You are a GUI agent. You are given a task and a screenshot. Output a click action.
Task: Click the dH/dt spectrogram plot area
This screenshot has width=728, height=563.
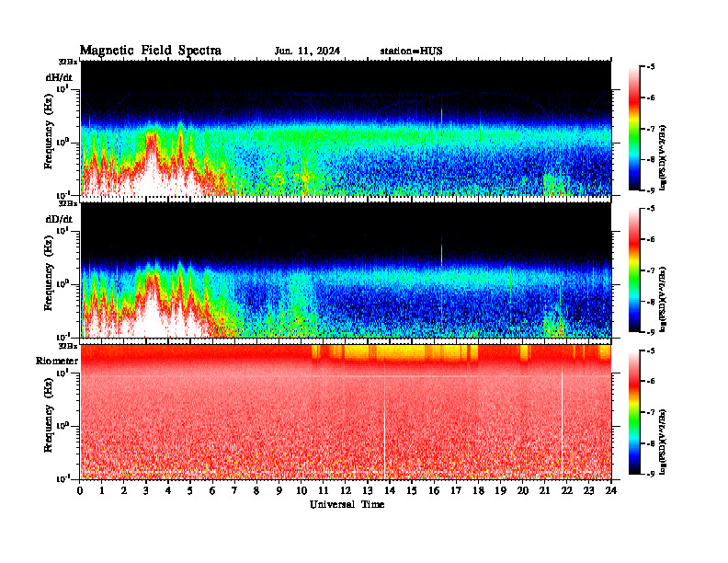(346, 128)
